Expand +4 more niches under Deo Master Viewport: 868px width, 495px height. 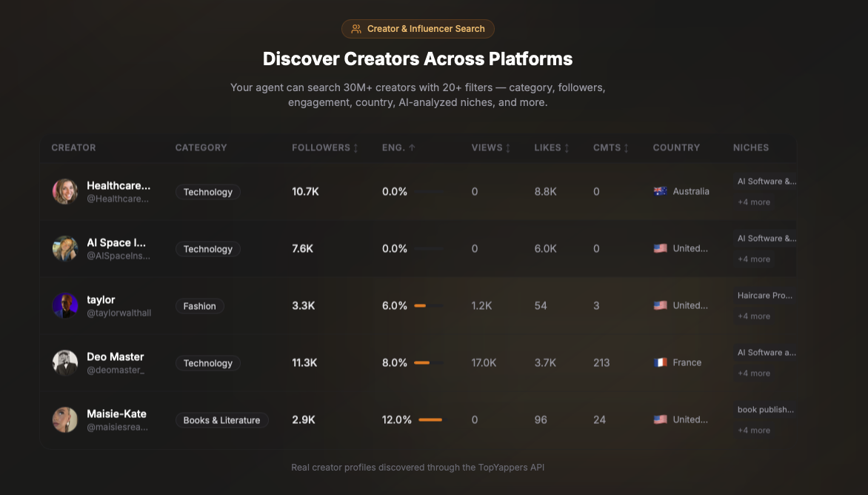pos(753,373)
